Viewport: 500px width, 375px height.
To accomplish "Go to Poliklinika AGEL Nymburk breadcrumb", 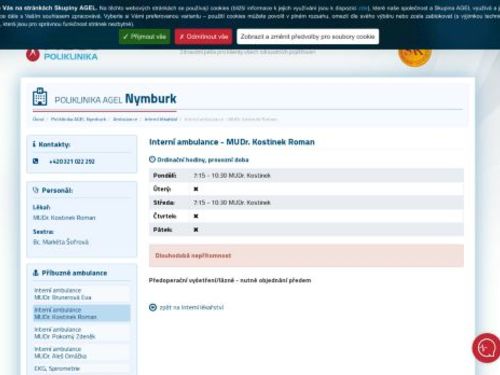I will 78,119.
